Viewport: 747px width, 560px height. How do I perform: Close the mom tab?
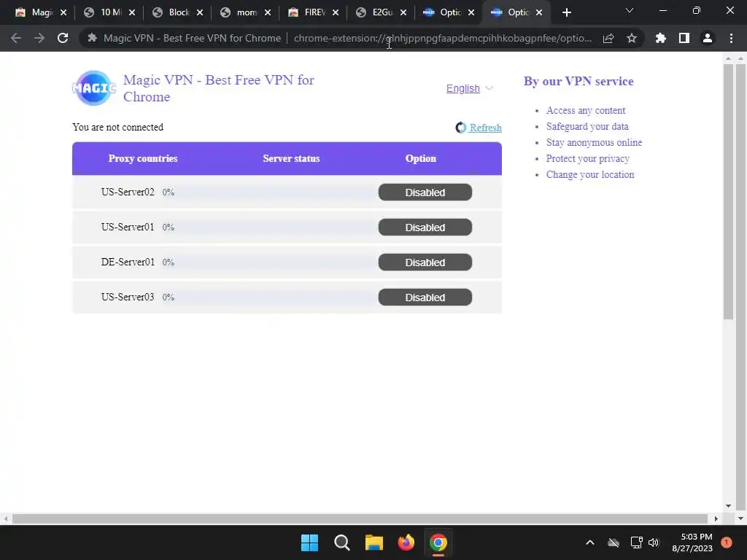[267, 12]
